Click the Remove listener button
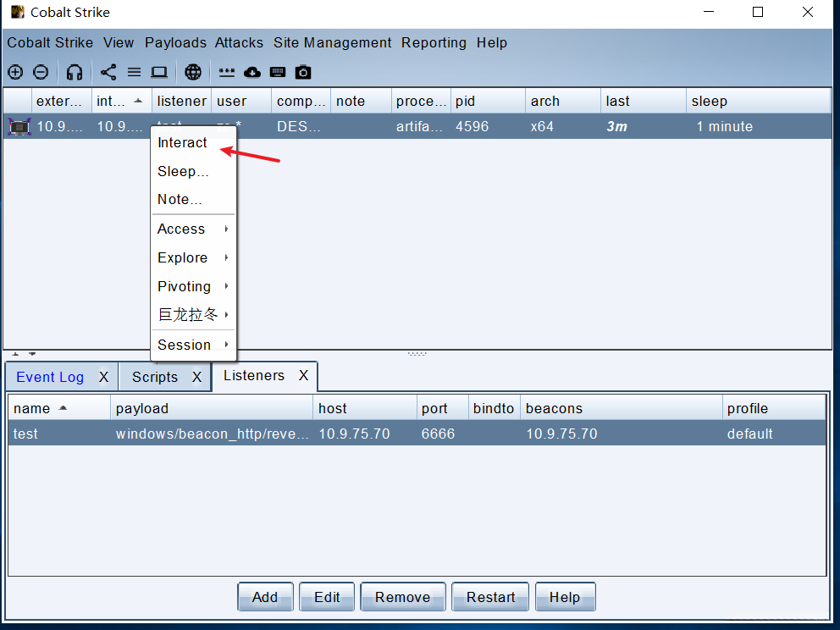The image size is (840, 630). (403, 597)
